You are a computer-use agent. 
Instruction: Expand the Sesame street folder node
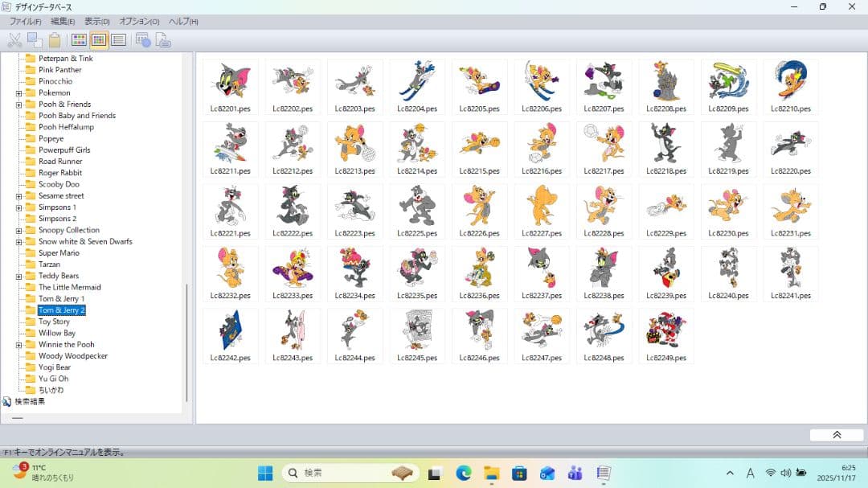[18, 196]
